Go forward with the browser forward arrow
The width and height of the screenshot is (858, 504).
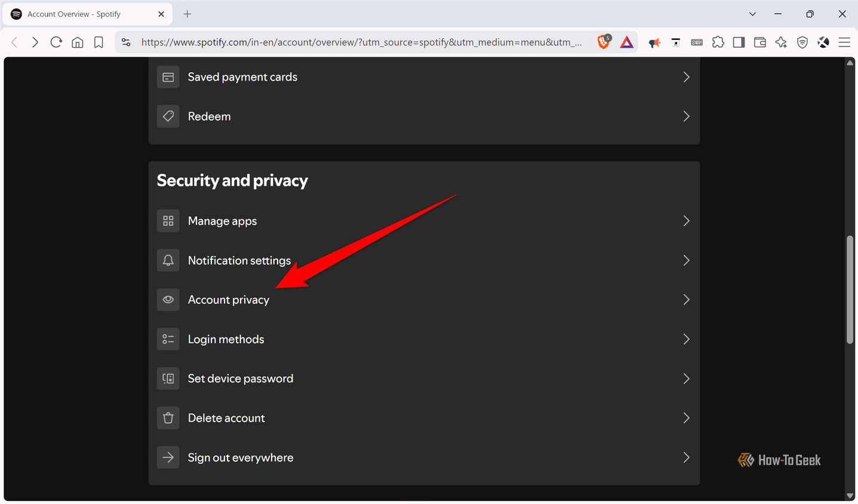coord(35,42)
